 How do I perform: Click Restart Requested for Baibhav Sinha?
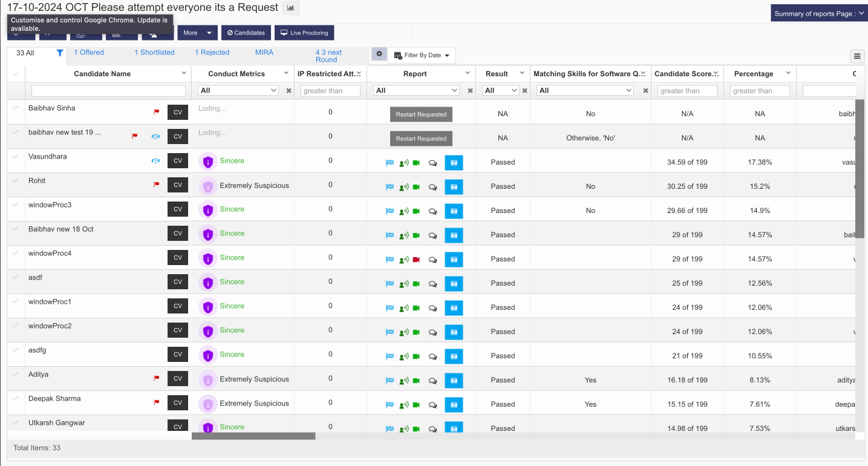pos(420,114)
